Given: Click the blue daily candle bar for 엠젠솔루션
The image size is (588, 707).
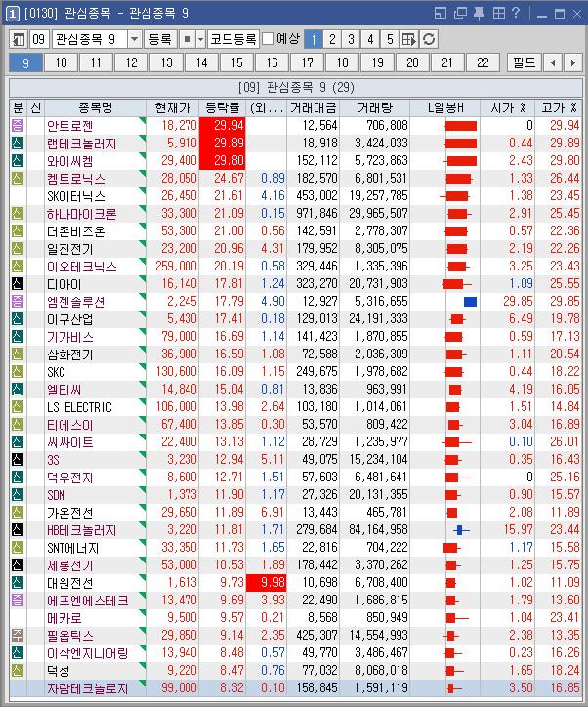Looking at the screenshot, I should (x=470, y=301).
